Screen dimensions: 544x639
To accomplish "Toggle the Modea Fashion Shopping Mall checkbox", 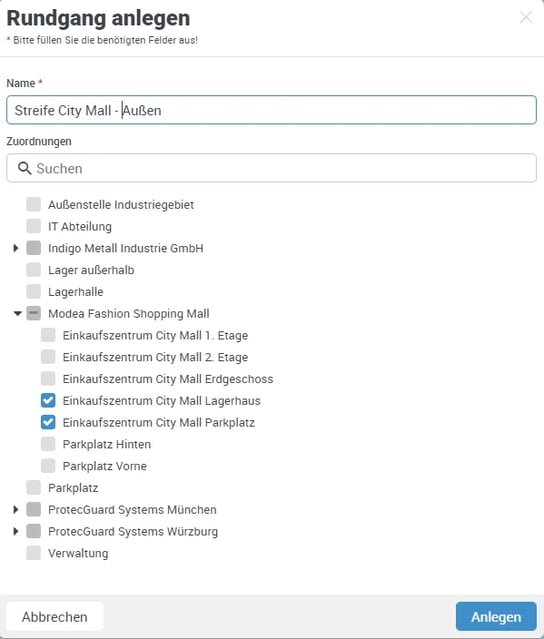I will click(x=33, y=313).
